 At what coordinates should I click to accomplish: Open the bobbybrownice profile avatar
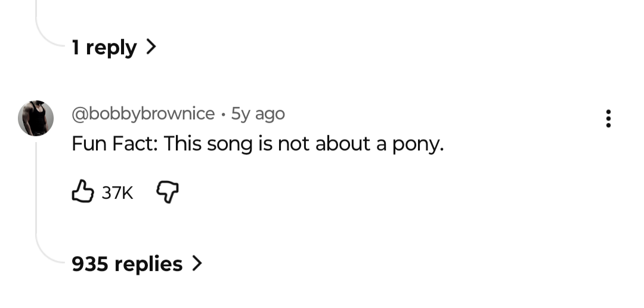36,118
